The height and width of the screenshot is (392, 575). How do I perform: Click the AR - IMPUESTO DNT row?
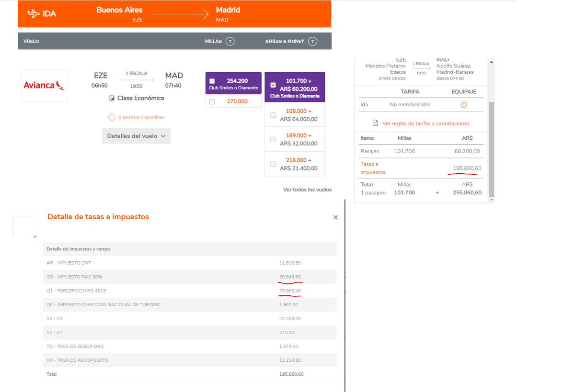tap(190, 263)
